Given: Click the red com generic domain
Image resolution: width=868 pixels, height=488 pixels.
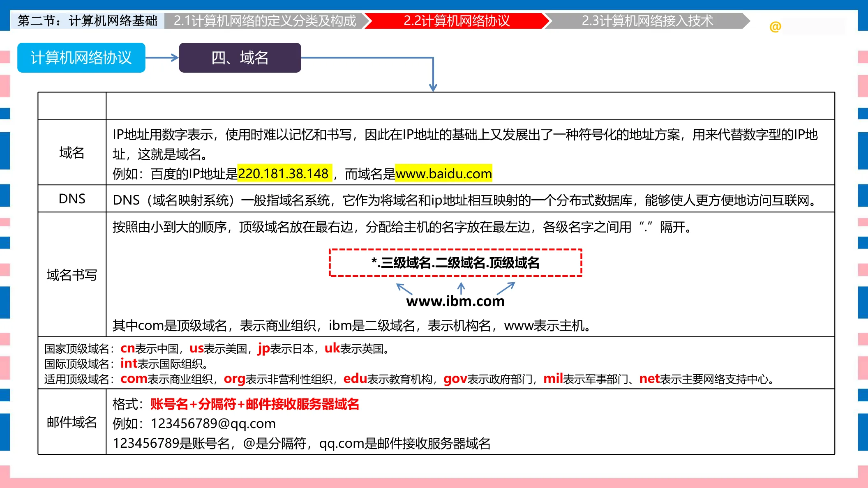Looking at the screenshot, I should 134,379.
